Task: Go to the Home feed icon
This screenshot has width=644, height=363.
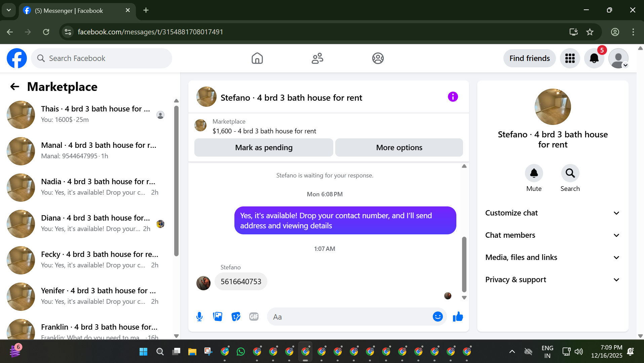Action: click(257, 58)
